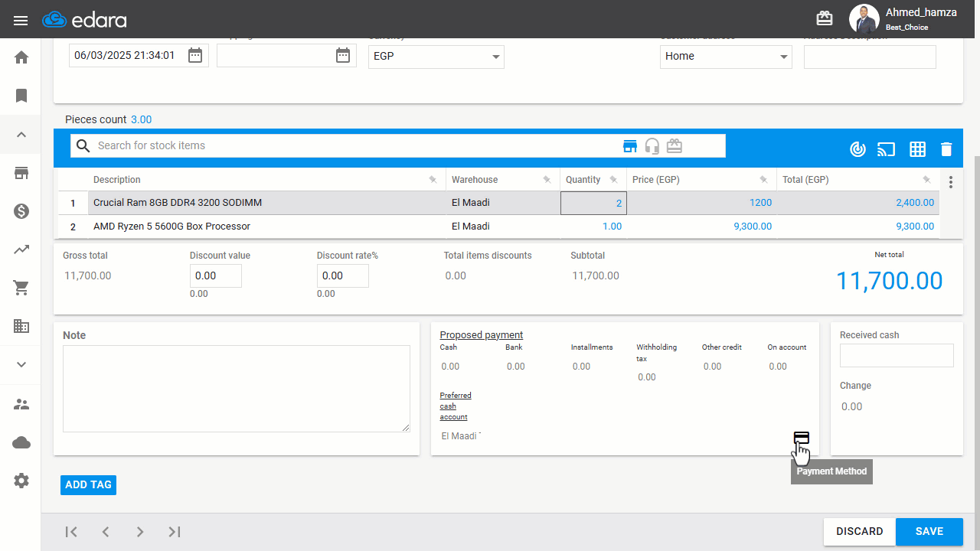Open the shopping cart icon in sidebar

(x=21, y=288)
